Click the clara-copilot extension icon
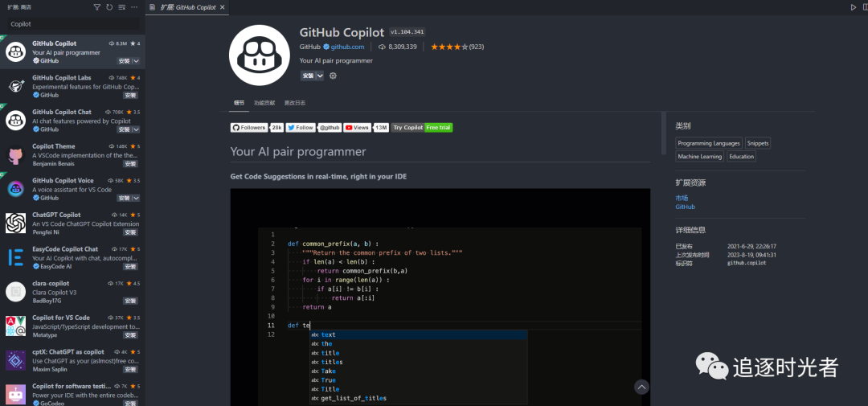The height and width of the screenshot is (406, 868). coord(15,292)
